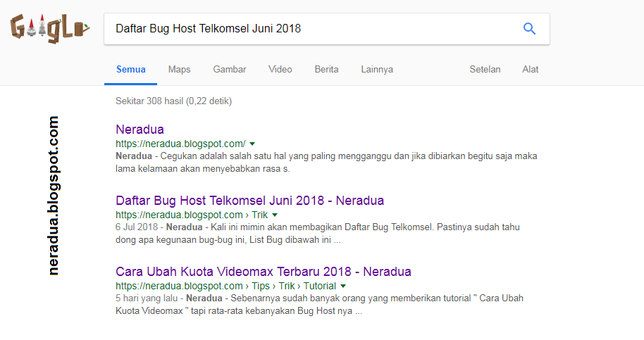Click the Cegukan snippet under Neradua result

[326, 163]
